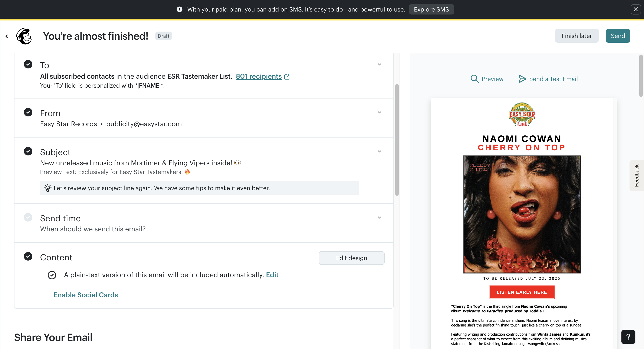Click the lightbulb tip icon under Subject

coord(47,188)
